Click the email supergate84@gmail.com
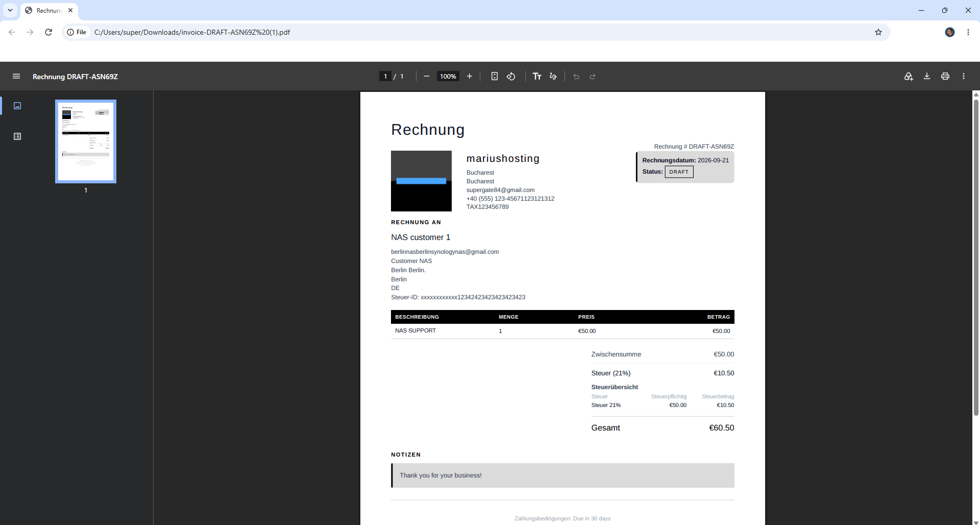This screenshot has width=980, height=525. pos(500,190)
